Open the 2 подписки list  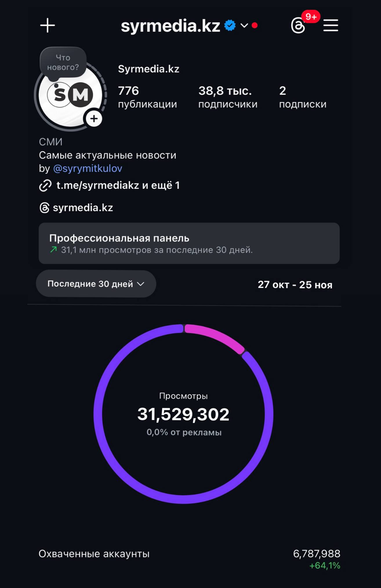(x=302, y=97)
